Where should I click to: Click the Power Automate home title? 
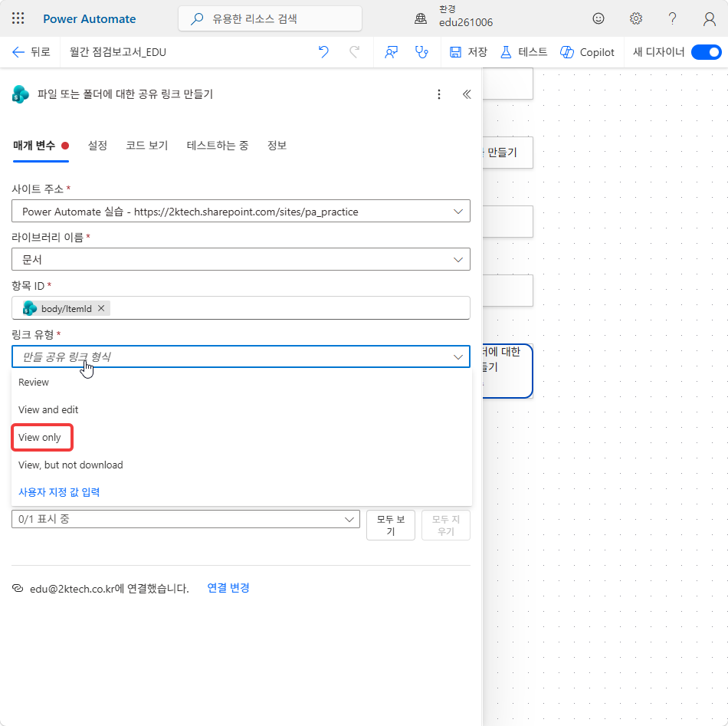point(89,18)
